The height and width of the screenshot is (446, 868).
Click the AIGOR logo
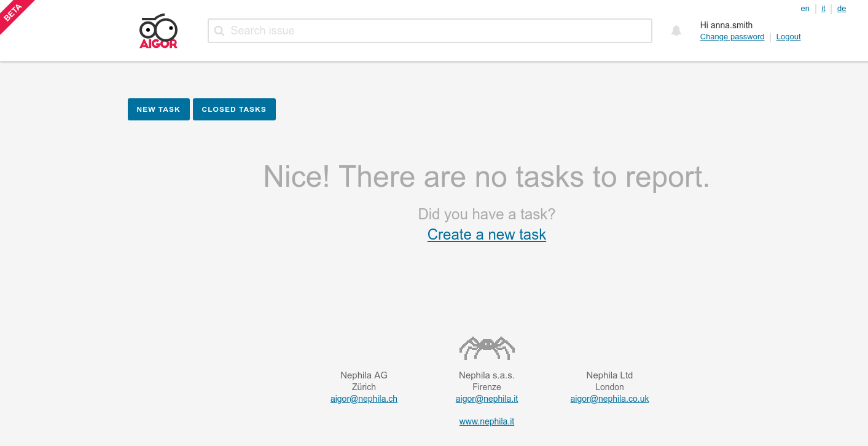click(x=158, y=31)
